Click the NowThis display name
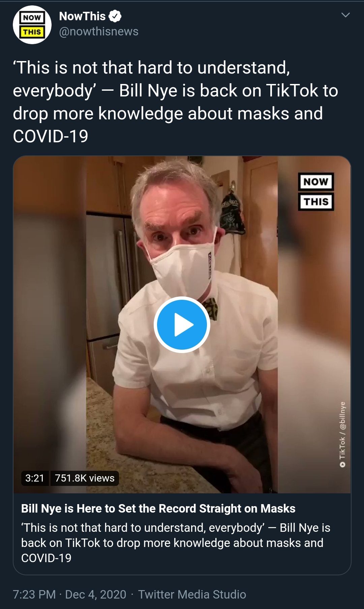Image resolution: width=364 pixels, height=609 pixels. coord(82,16)
